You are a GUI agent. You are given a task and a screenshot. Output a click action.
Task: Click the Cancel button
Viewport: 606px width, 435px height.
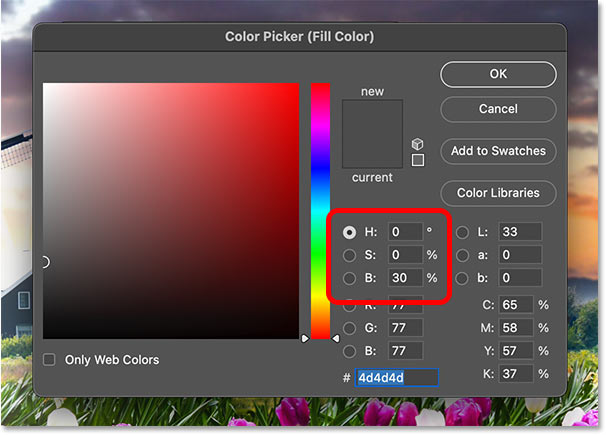click(498, 109)
